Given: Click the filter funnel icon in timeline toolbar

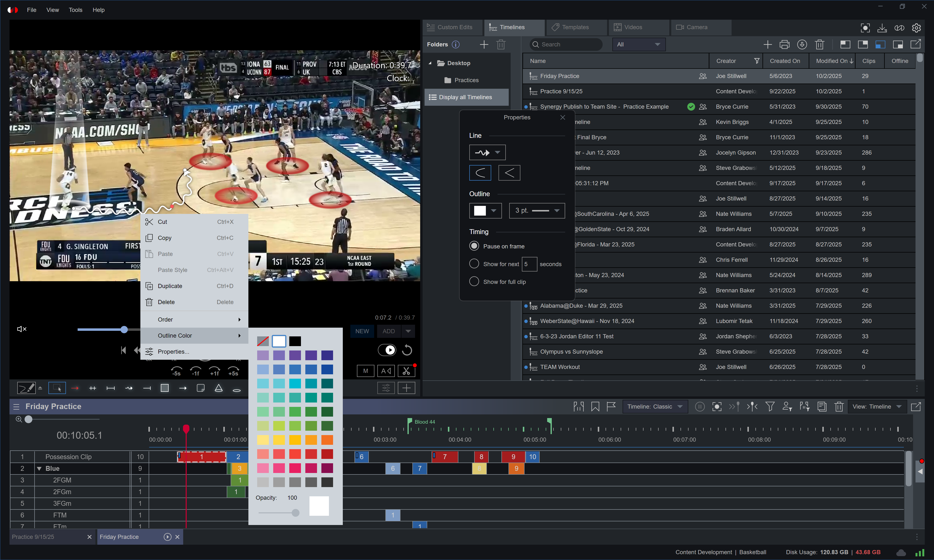Looking at the screenshot, I should (770, 406).
